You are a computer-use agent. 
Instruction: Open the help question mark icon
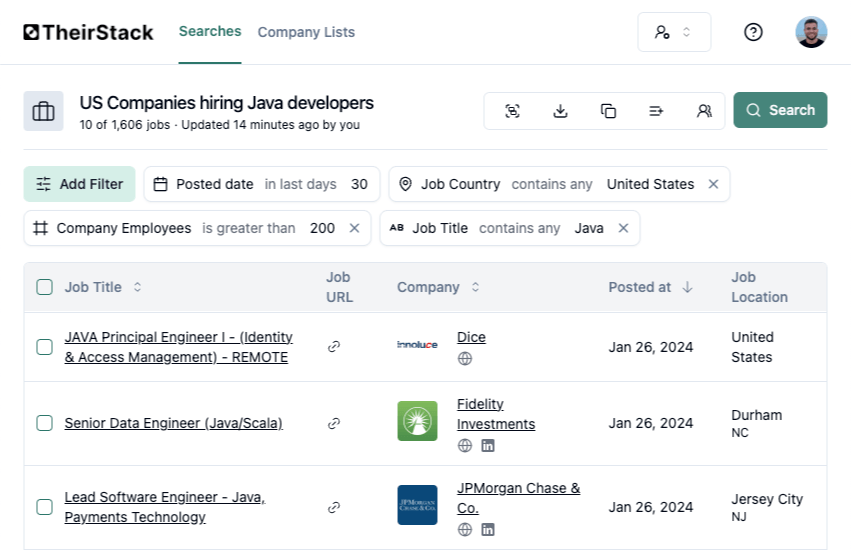coord(753,32)
